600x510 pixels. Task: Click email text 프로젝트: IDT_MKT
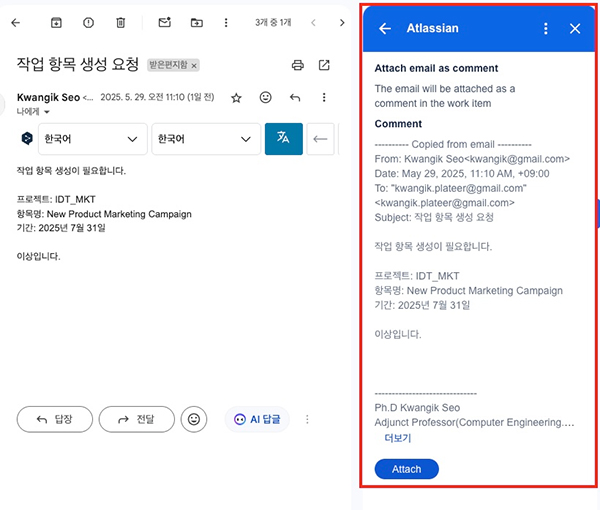pyautogui.click(x=56, y=199)
